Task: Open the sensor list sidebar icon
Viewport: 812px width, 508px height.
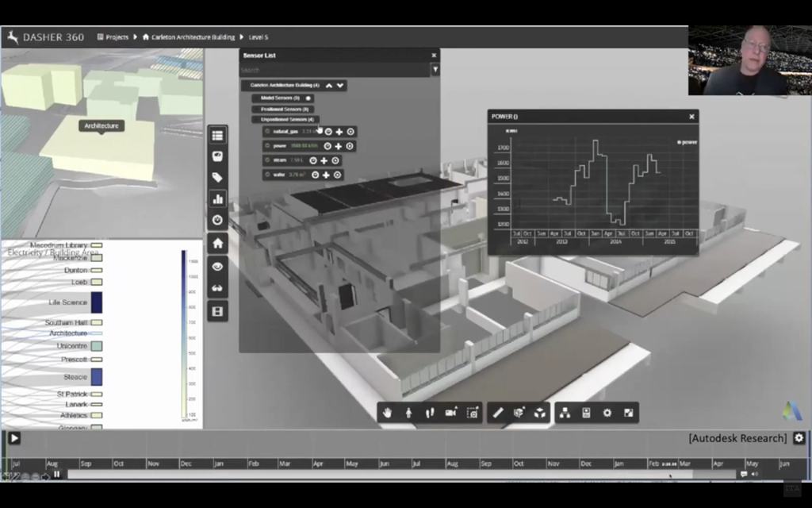Action: point(217,136)
